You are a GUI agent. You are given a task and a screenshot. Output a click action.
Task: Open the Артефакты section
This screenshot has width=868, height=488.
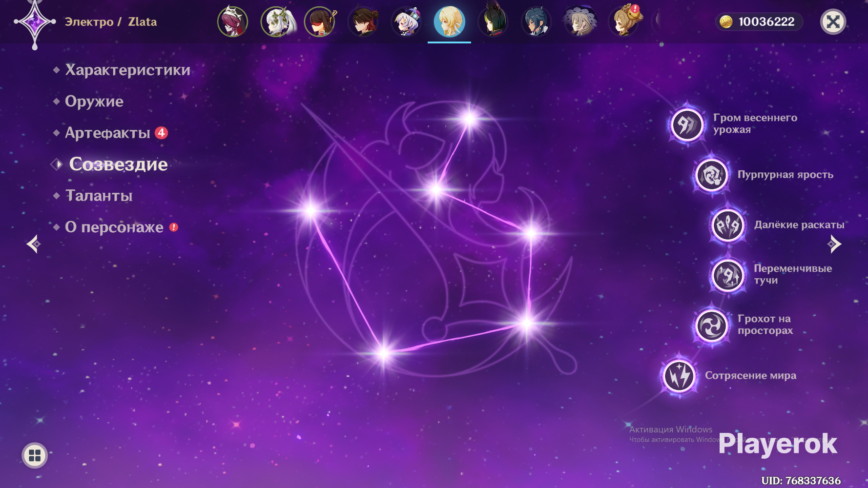107,133
